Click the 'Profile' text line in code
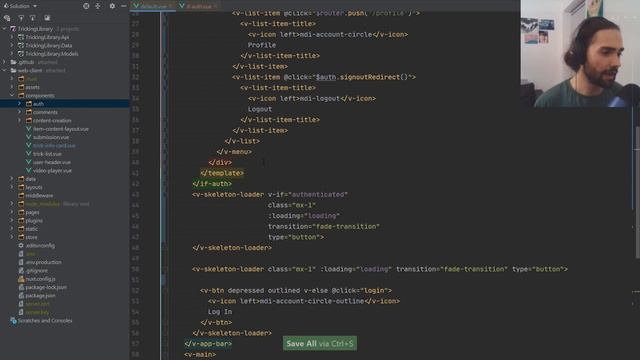640x360 pixels. pos(262,45)
